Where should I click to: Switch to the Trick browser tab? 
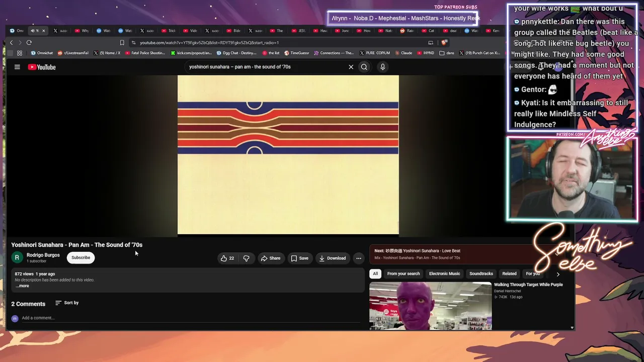(x=169, y=31)
